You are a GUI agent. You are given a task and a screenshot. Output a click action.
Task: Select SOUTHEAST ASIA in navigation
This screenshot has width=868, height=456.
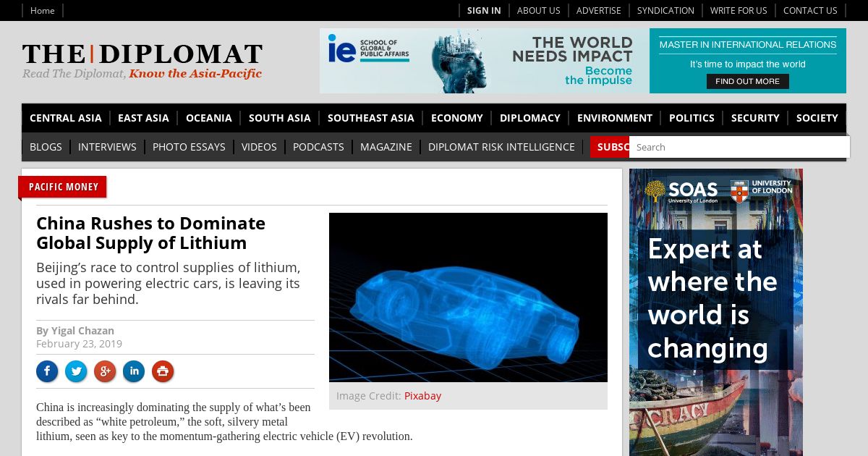coord(370,118)
